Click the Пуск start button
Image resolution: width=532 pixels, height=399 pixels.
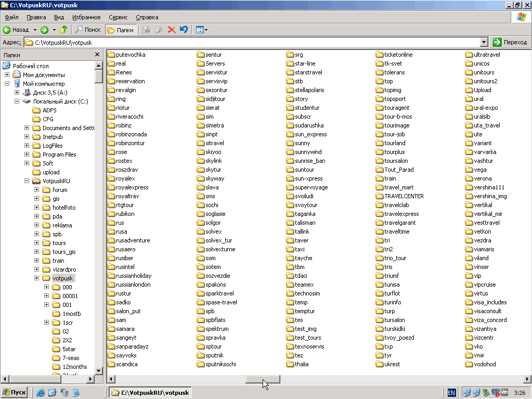(14, 393)
